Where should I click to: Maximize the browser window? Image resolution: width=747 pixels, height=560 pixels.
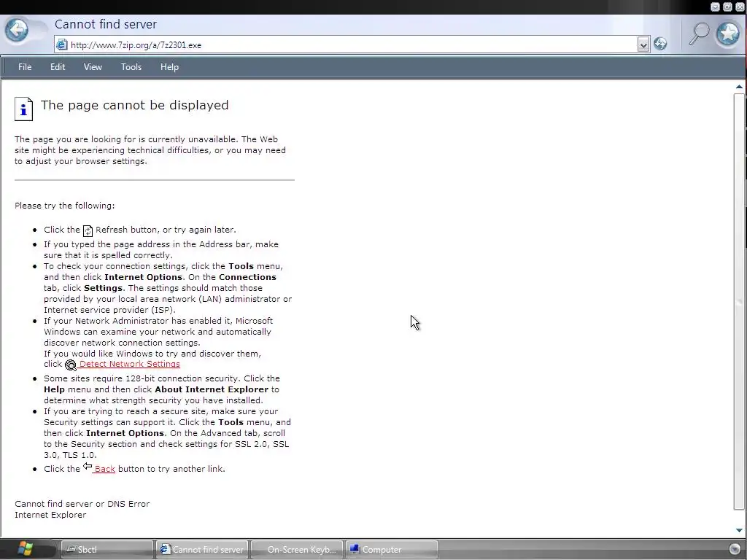[x=727, y=7]
